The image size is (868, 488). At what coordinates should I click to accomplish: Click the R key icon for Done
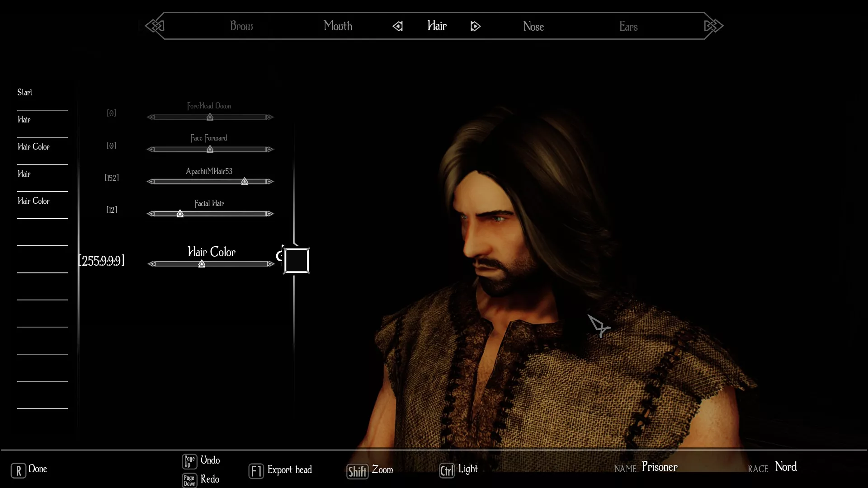point(19,470)
